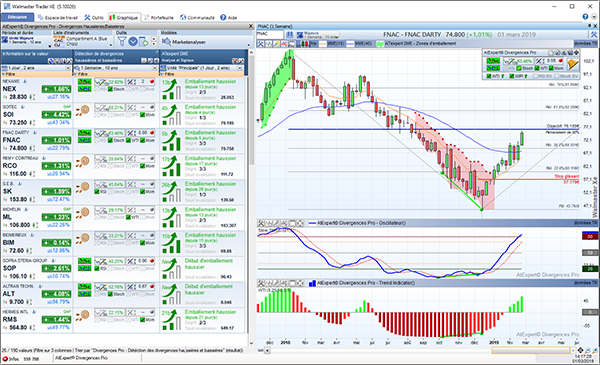The height and width of the screenshot is (365, 600).
Task: Open the Communauté menu
Action: point(197,18)
